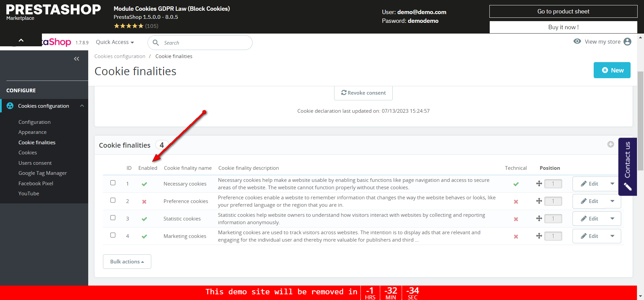Image resolution: width=644 pixels, height=300 pixels.
Task: Click the Cookies configuration sidebar icon
Action: pos(10,106)
